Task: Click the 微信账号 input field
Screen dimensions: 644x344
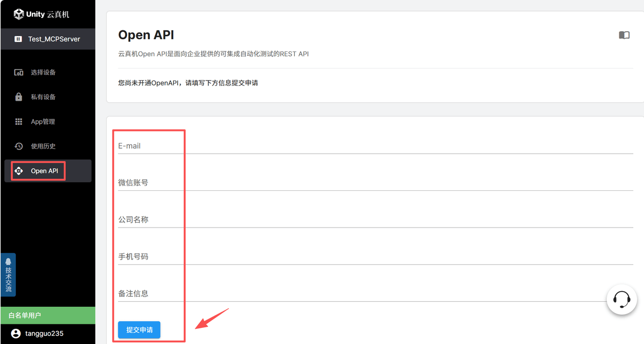Action: (375, 183)
